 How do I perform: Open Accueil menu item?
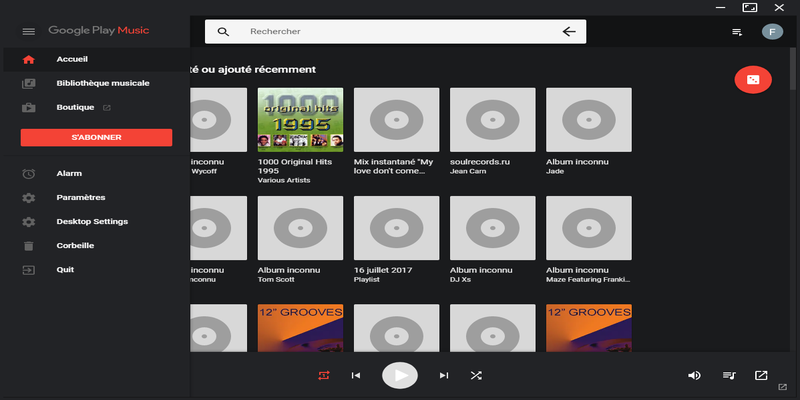(x=96, y=59)
